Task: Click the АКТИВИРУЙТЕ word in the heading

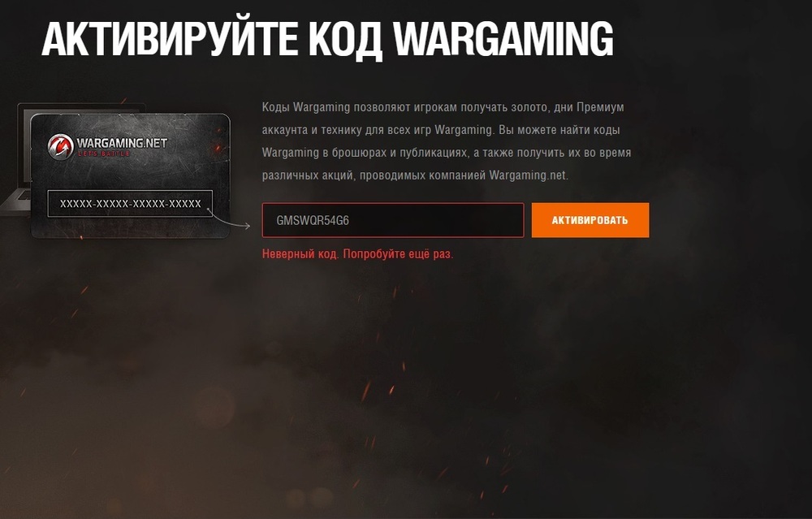Action: [x=170, y=39]
